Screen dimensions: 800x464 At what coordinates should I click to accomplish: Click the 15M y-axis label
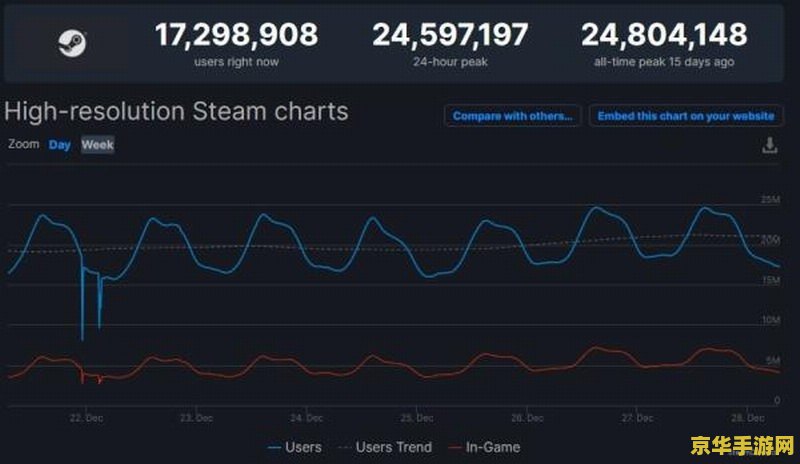point(770,280)
